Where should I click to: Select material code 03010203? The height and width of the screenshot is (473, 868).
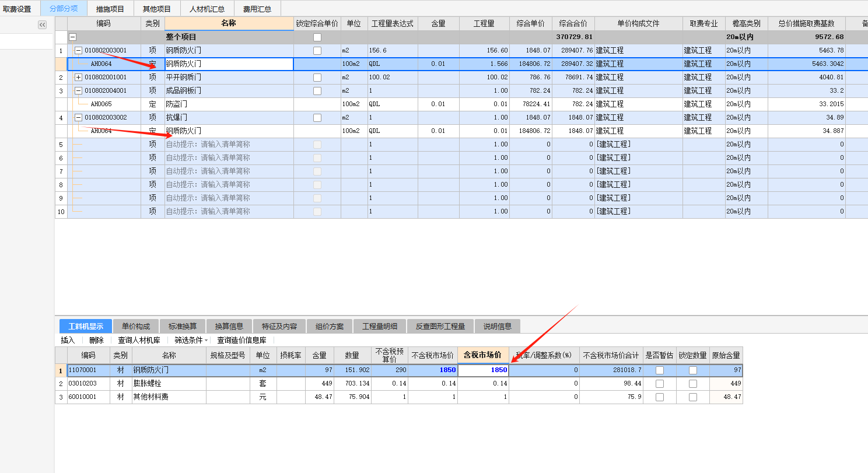82,383
